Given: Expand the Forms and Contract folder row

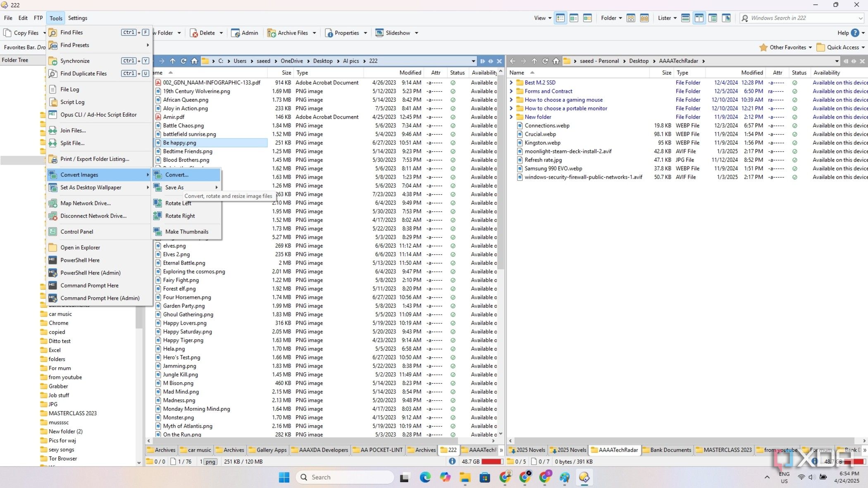Looking at the screenshot, I should [511, 91].
